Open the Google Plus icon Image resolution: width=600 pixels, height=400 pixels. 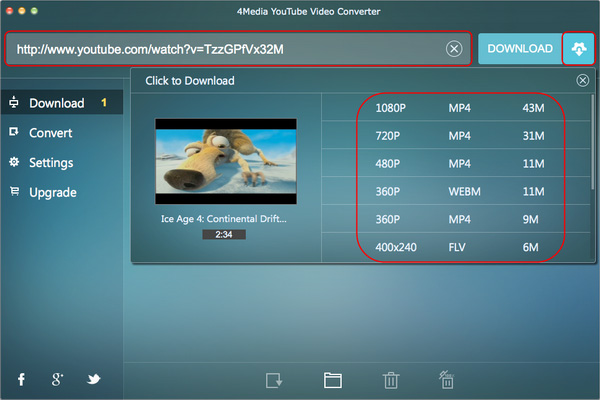pyautogui.click(x=58, y=379)
